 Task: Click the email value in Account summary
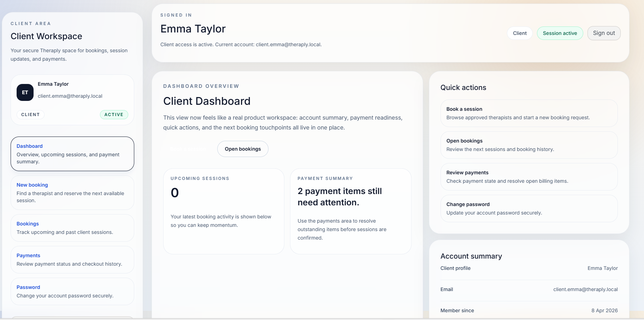tap(585, 289)
